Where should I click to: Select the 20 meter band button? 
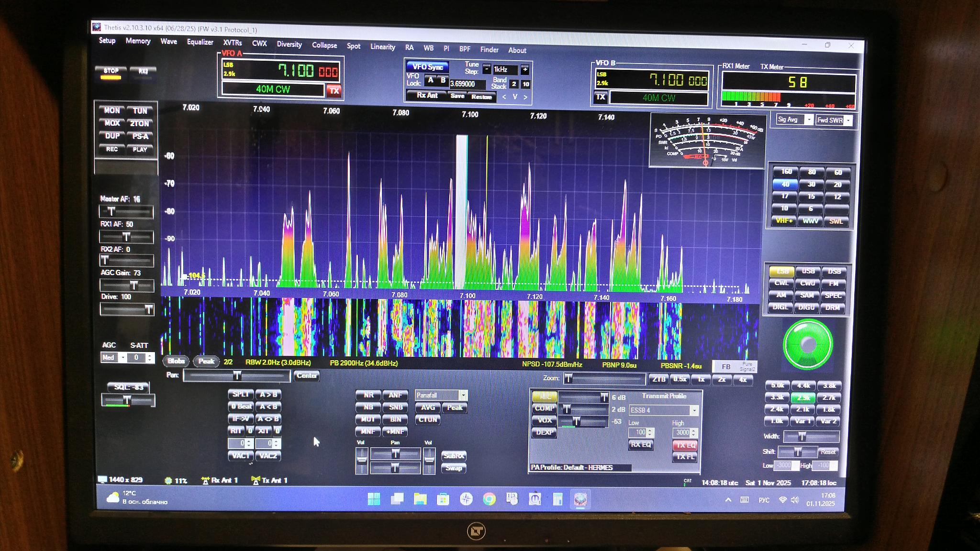837,185
